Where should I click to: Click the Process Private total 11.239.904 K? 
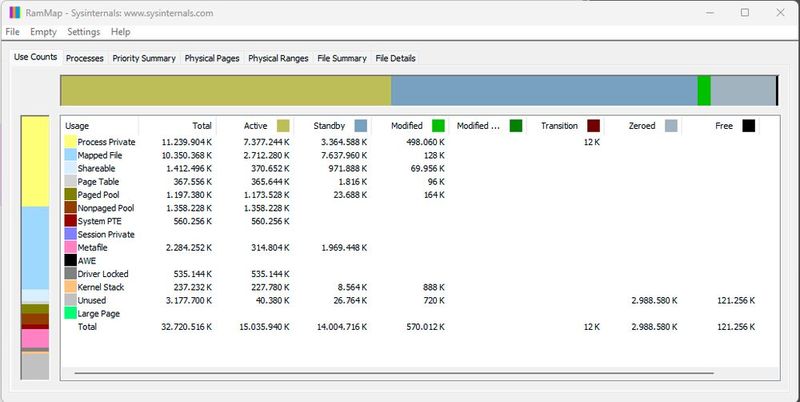187,142
